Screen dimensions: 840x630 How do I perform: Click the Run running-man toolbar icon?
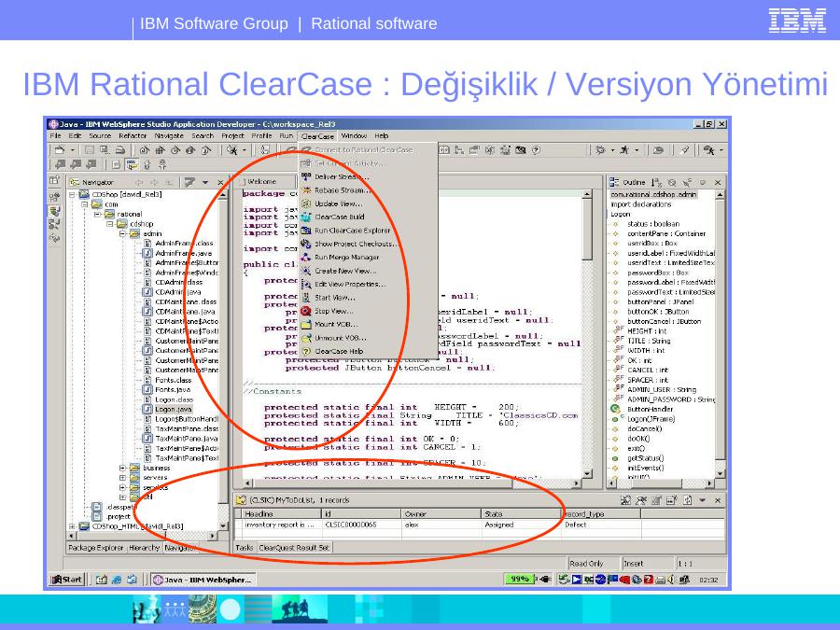coord(624,150)
